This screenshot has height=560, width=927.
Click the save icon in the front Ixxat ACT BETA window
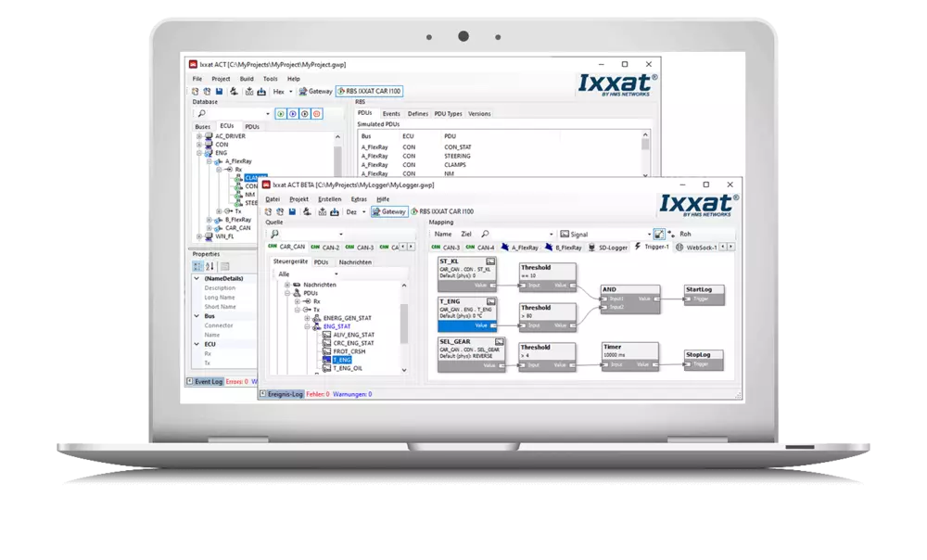coord(292,211)
